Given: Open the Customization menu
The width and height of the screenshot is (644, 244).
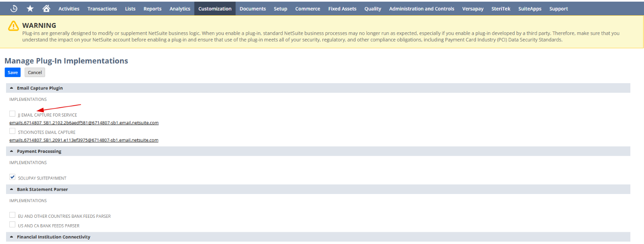Looking at the screenshot, I should pos(215,8).
